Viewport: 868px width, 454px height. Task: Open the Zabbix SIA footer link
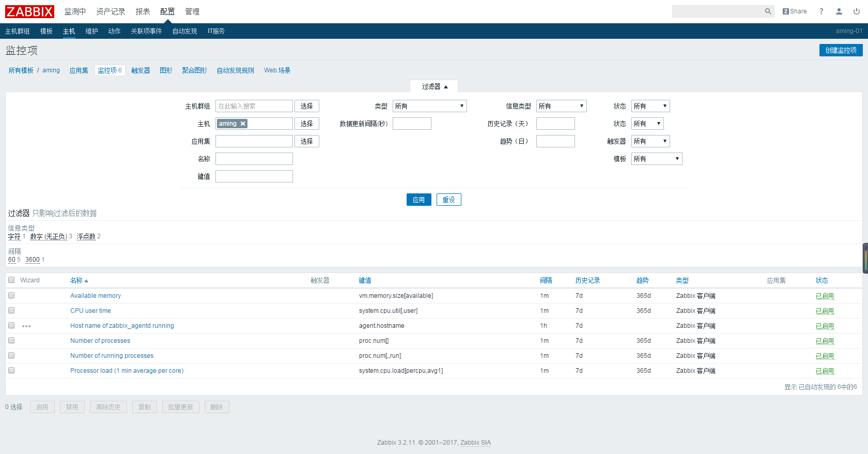(475, 443)
